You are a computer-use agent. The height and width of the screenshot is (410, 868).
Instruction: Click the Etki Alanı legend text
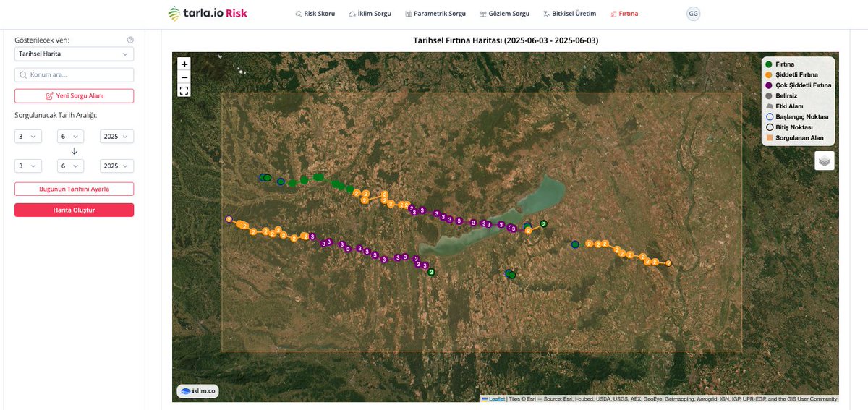789,106
